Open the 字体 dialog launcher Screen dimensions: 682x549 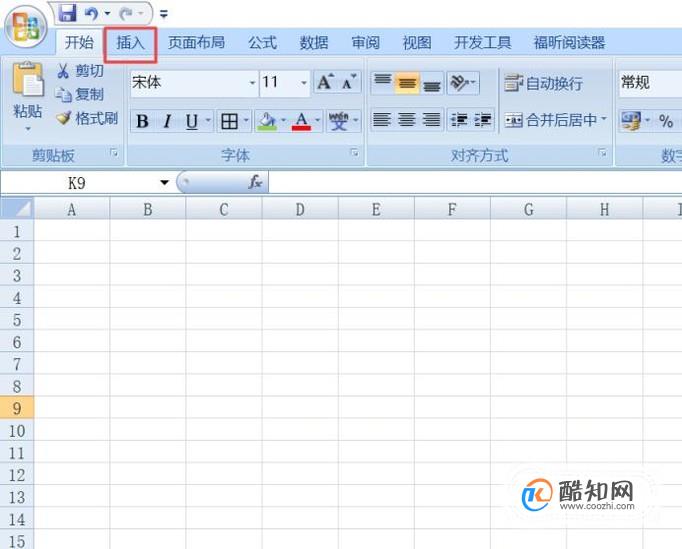(x=355, y=153)
